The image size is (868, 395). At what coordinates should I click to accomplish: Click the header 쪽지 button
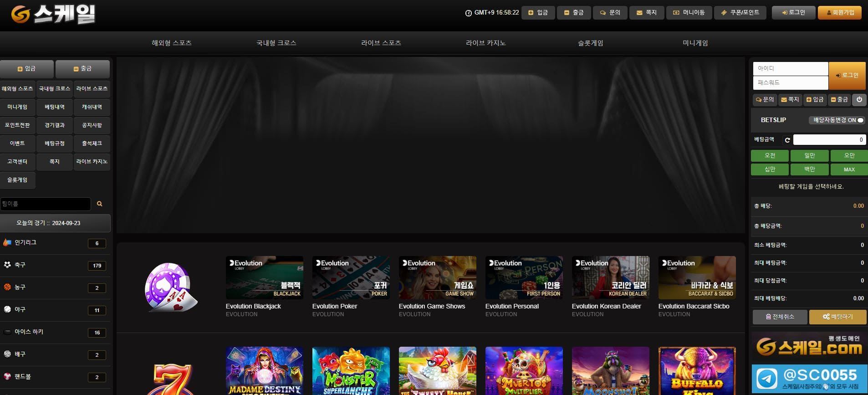tap(647, 13)
